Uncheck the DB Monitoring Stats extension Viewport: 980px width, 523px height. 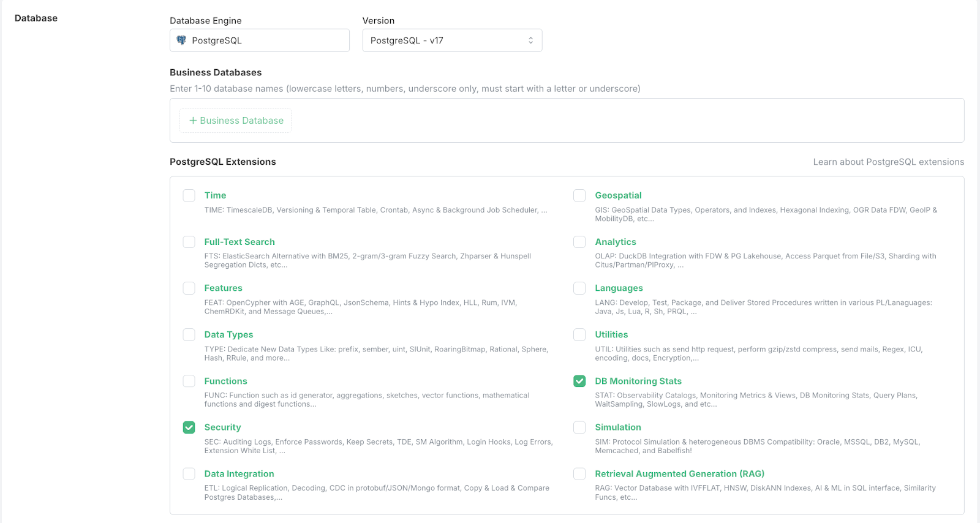coord(579,381)
